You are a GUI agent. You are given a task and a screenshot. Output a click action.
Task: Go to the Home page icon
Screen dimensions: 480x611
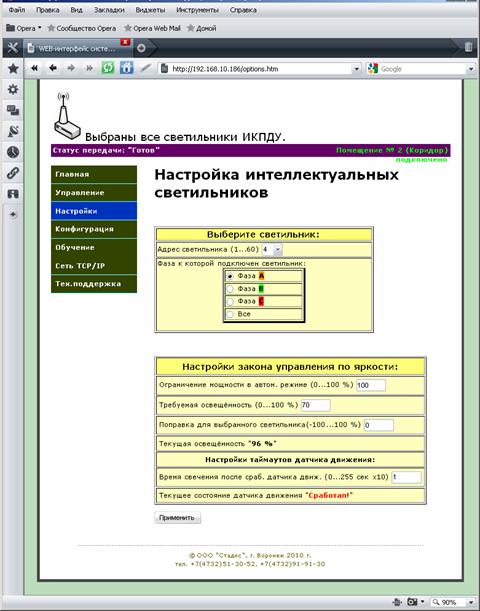[126, 68]
